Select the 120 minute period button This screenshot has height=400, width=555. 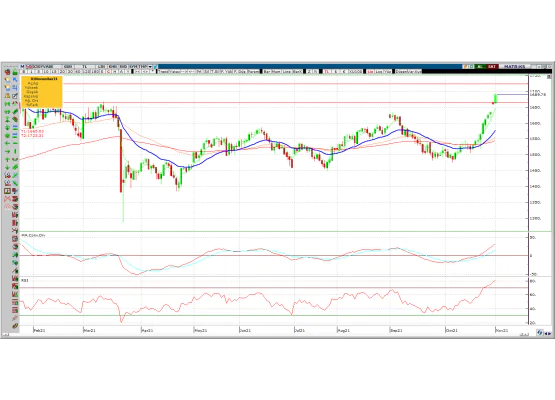click(x=86, y=71)
